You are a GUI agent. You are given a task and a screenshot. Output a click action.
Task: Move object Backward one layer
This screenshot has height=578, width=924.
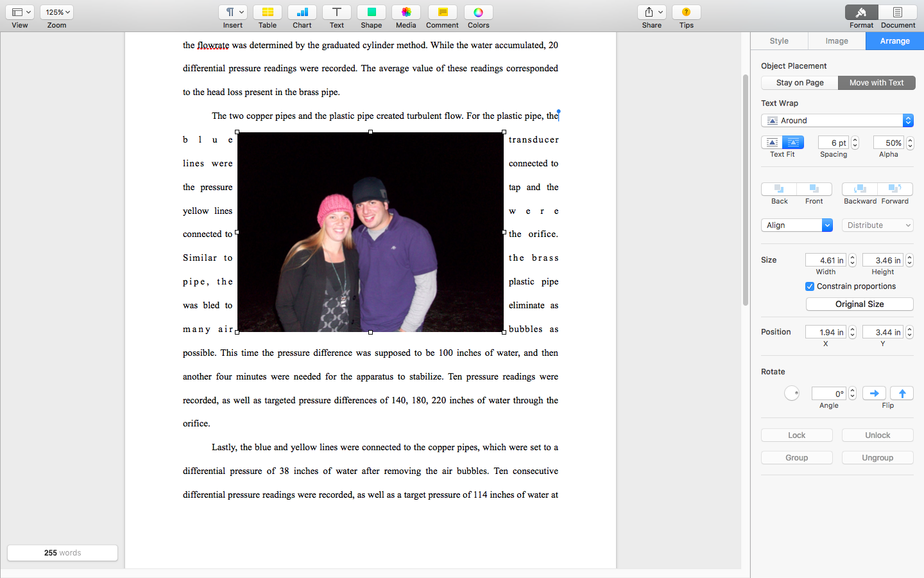(860, 189)
